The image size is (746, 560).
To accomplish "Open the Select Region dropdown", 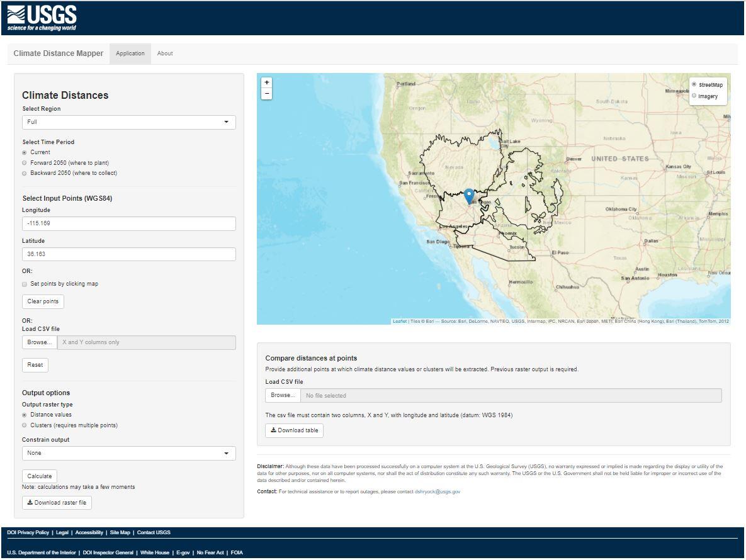I will 128,122.
